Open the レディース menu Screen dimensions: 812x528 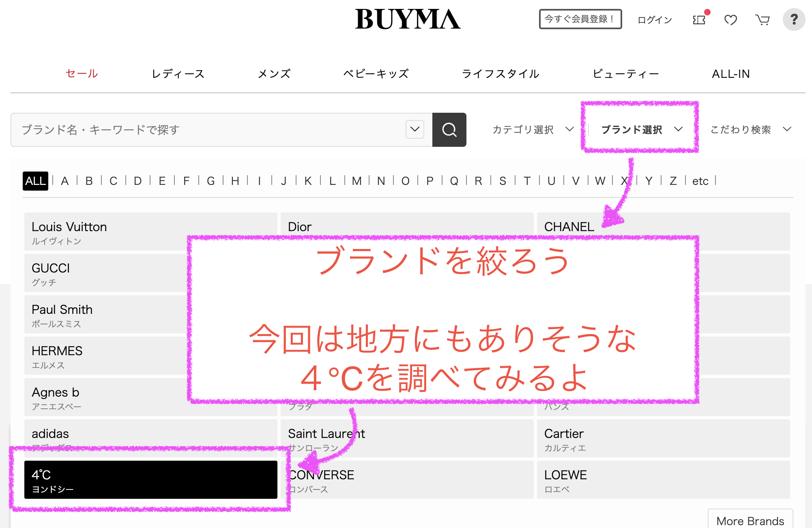point(178,73)
